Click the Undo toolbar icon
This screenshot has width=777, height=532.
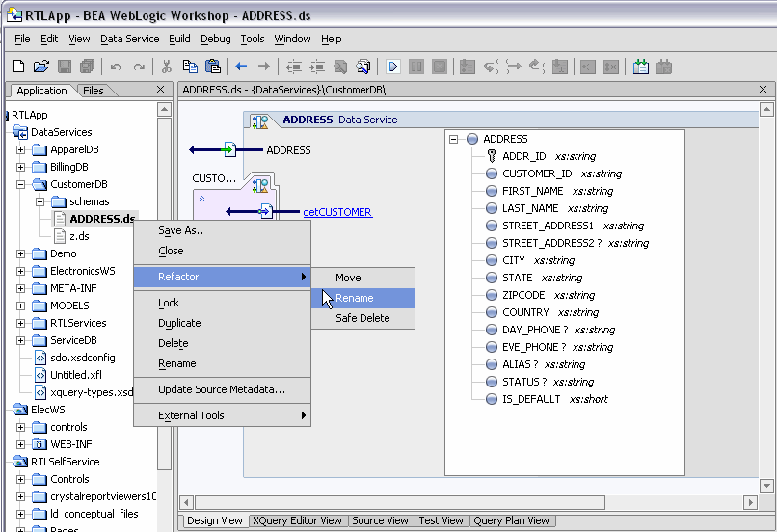[116, 66]
